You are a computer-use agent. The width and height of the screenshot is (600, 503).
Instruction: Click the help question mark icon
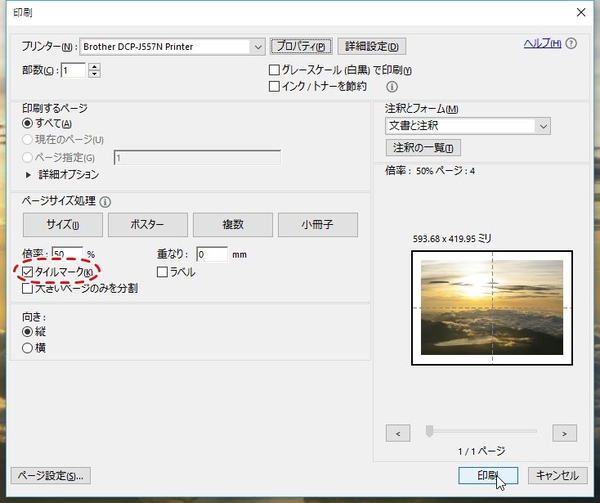click(571, 44)
